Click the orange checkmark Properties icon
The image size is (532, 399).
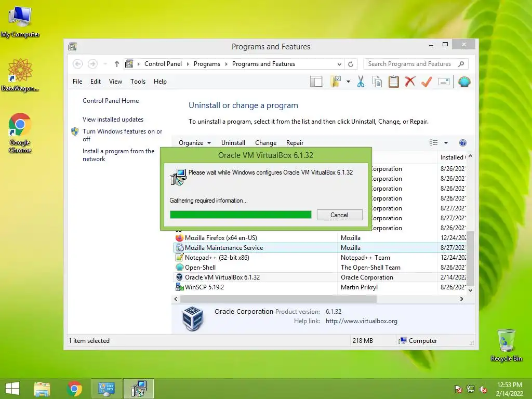tap(427, 82)
